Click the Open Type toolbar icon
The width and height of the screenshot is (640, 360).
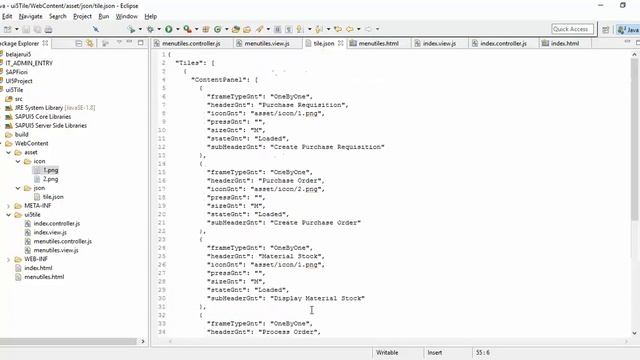(236, 29)
